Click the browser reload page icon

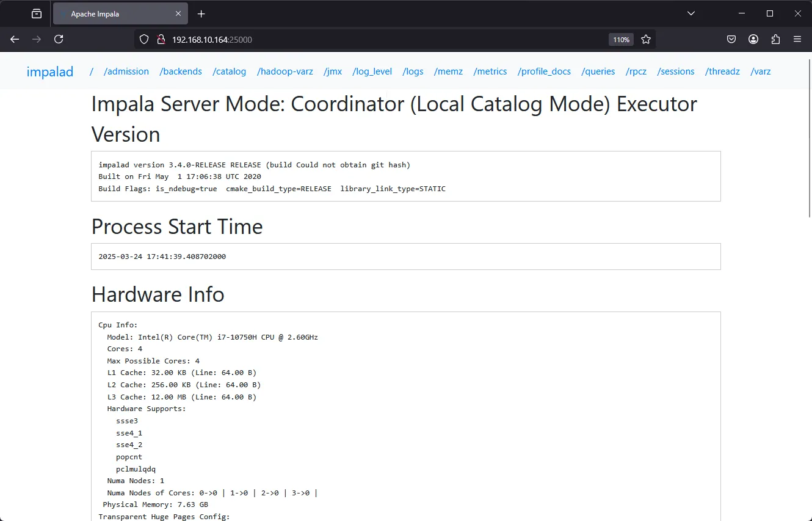59,39
